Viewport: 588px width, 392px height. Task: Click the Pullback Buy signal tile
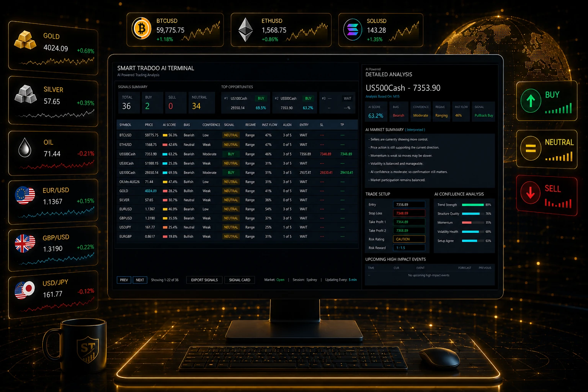pos(483,112)
